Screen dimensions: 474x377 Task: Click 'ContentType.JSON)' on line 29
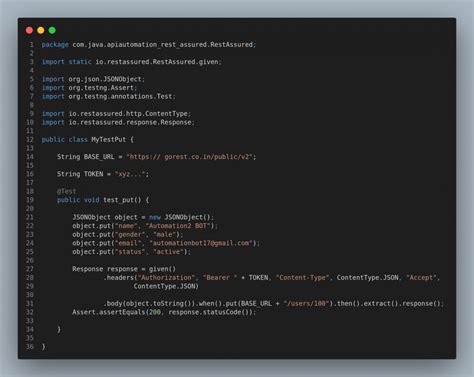coord(166,286)
